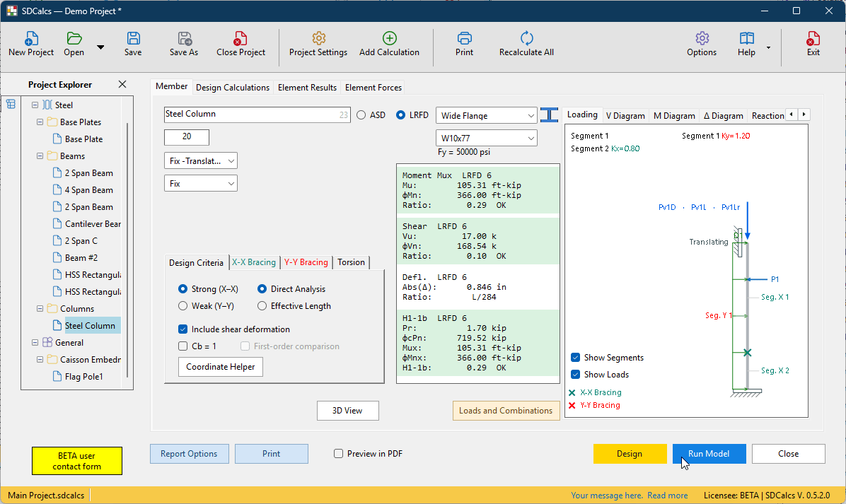Enable the Cb = 1 checkbox
The width and height of the screenshot is (846, 504).
(183, 346)
